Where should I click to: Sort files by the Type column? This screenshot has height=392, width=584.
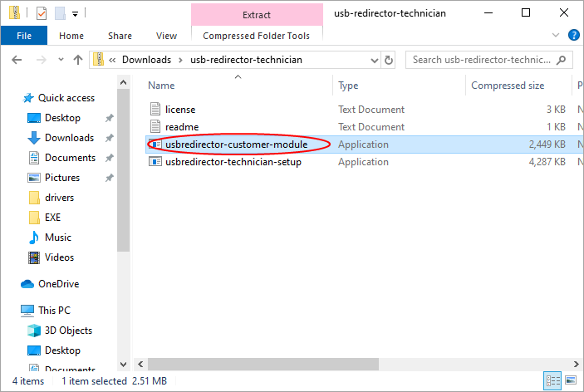(x=348, y=86)
